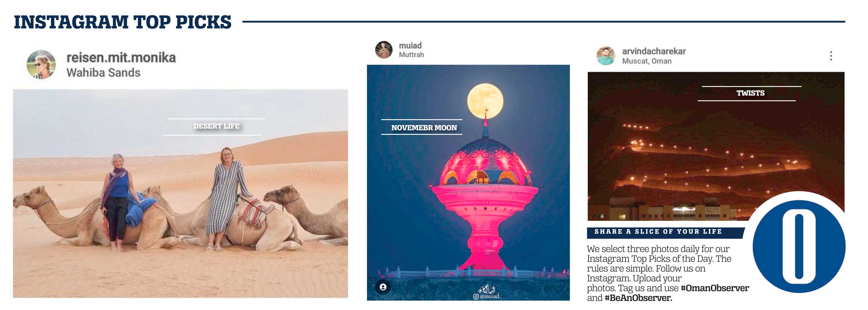Click the #OmanObserver hashtag

(x=715, y=288)
